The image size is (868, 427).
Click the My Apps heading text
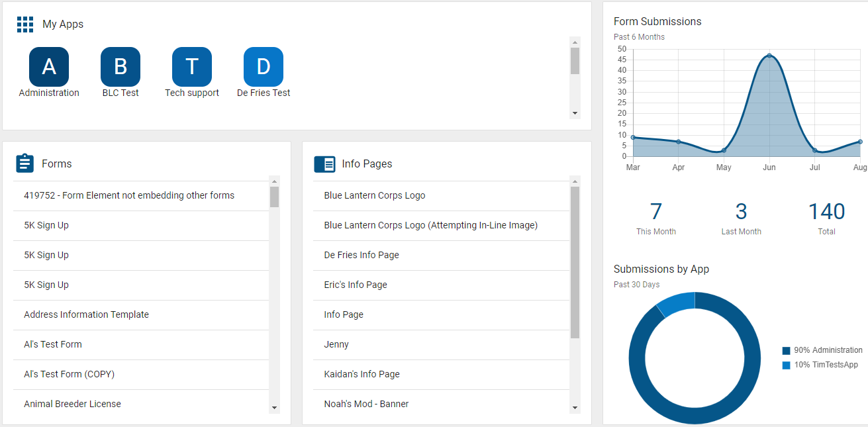(63, 24)
